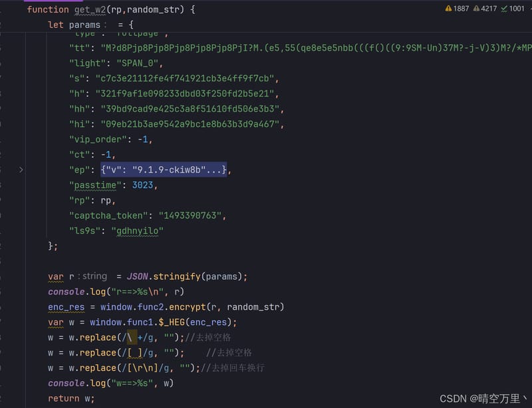532x408 pixels.
Task: Click the stringify method call
Action: point(177,276)
